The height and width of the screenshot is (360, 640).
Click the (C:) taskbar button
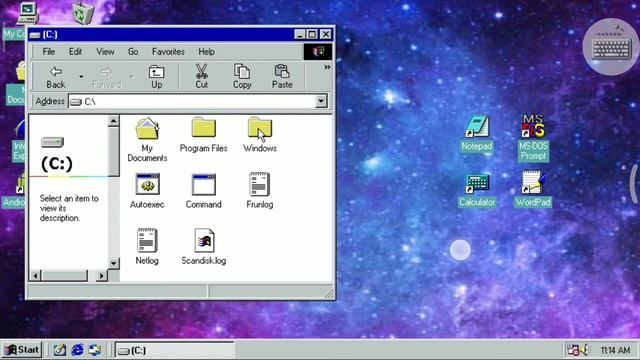click(x=175, y=350)
